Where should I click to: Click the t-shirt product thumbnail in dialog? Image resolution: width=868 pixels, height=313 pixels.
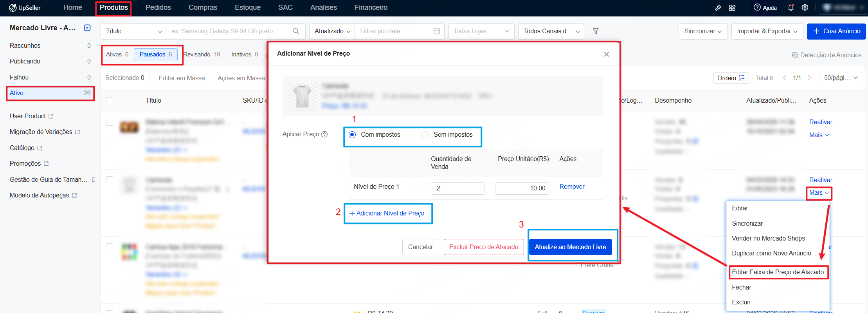coord(303,96)
